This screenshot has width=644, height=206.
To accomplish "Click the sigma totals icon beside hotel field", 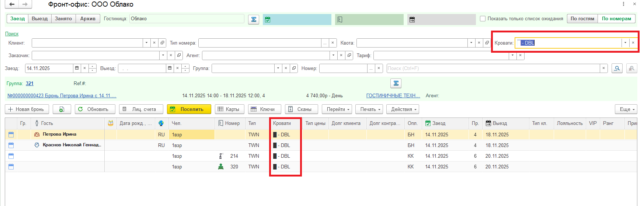I will click(254, 19).
